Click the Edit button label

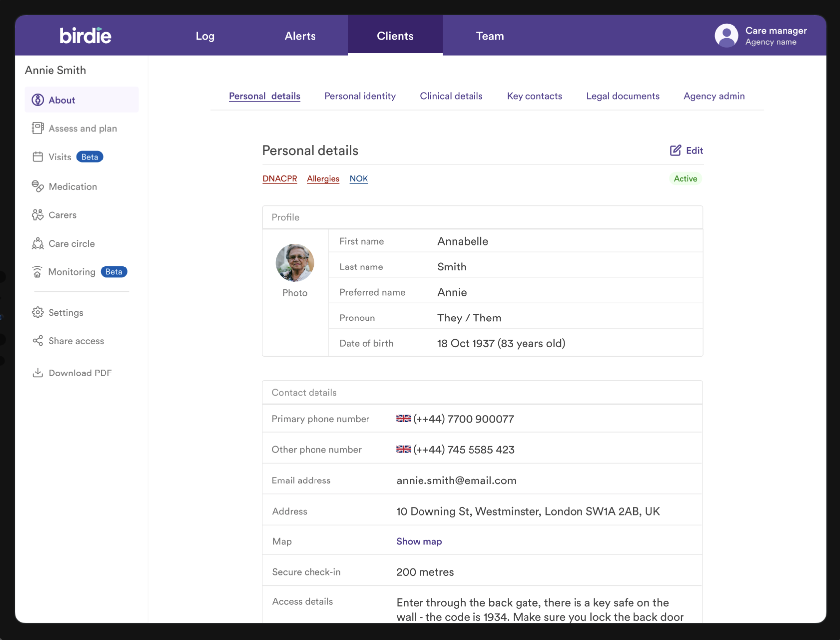[x=694, y=150]
